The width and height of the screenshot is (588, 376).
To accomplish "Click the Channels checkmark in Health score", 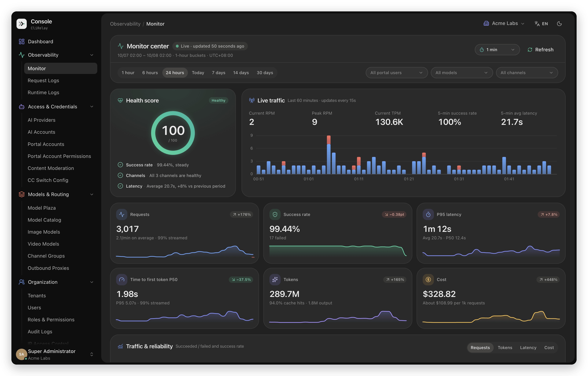I will pos(120,175).
